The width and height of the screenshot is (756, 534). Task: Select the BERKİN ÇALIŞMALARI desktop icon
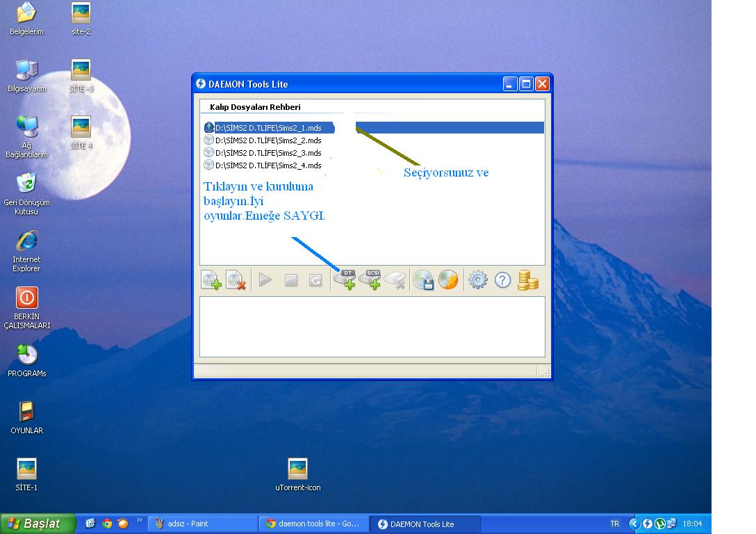(26, 308)
